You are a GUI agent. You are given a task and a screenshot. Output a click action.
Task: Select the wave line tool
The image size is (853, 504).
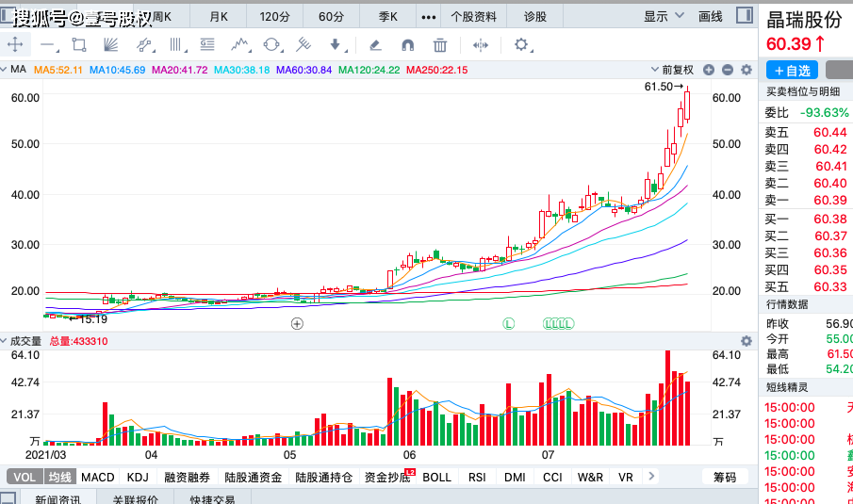(240, 44)
